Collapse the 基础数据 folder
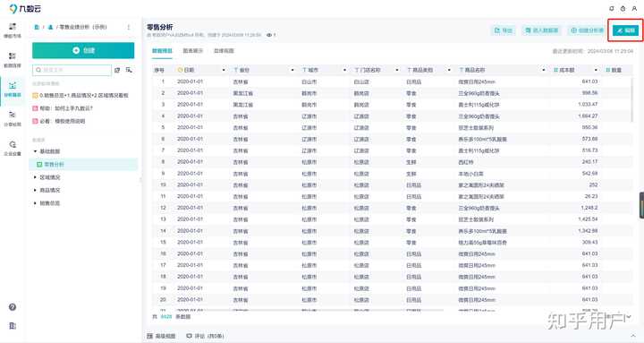Viewport: 644px width, 343px height. tap(35, 151)
